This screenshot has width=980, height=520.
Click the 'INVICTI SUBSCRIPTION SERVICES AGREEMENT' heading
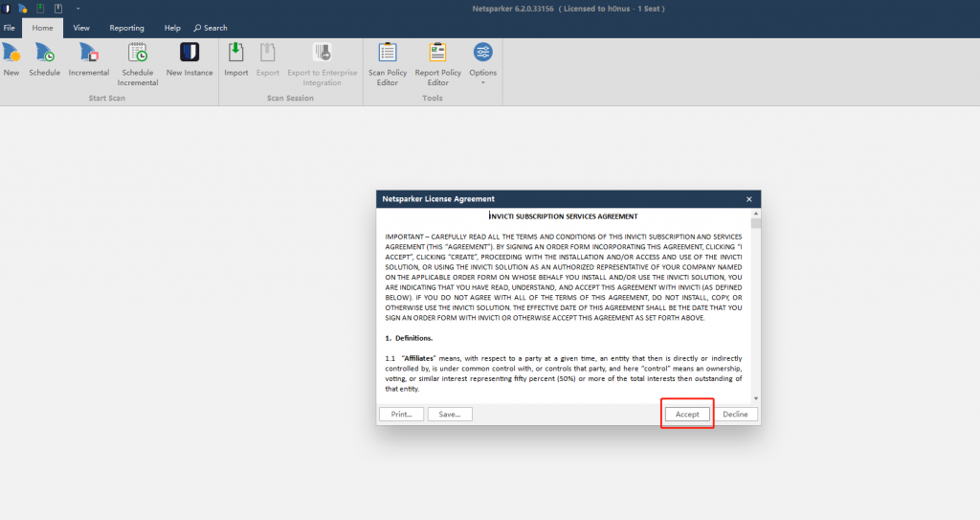(x=563, y=216)
